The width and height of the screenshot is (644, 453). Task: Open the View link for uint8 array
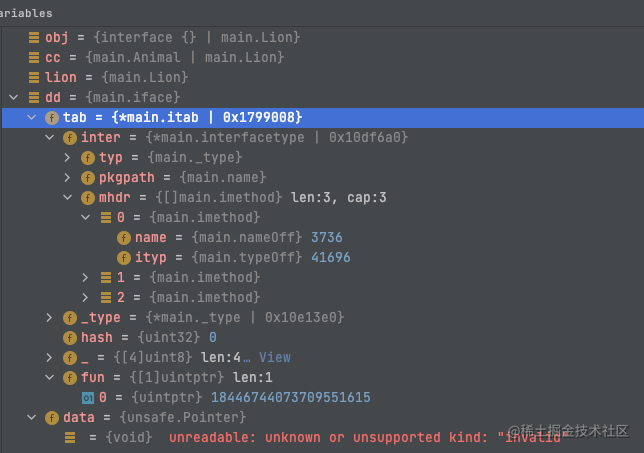click(274, 358)
